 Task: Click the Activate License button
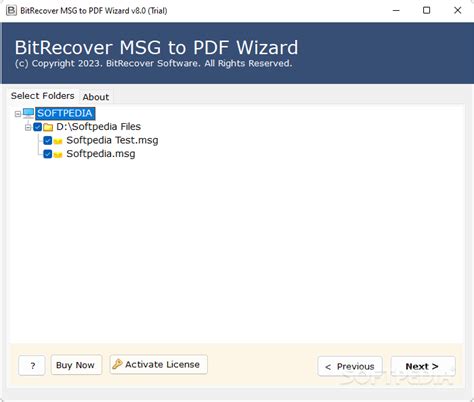(159, 364)
